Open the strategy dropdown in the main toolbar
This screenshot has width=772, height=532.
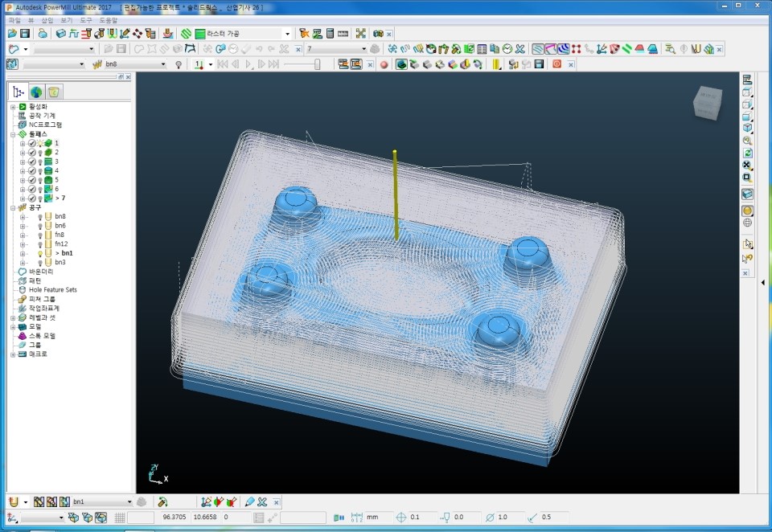pos(288,34)
